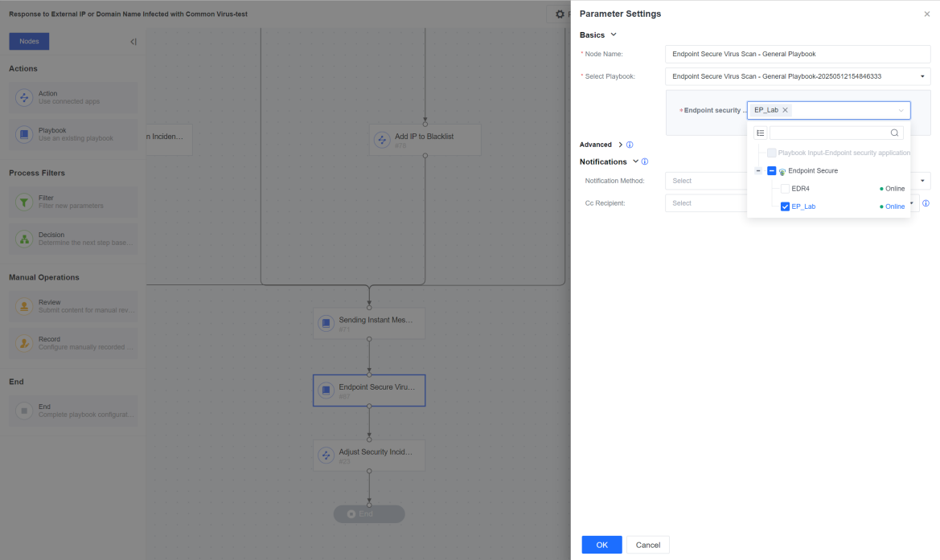Select the Endpoint Secure Viru... canvas node
Image resolution: width=940 pixels, height=560 pixels.
pos(369,390)
